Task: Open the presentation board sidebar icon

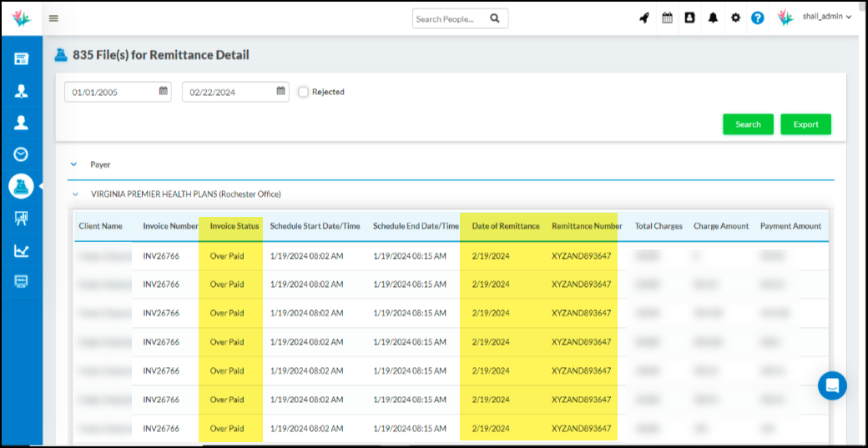Action: tap(21, 219)
